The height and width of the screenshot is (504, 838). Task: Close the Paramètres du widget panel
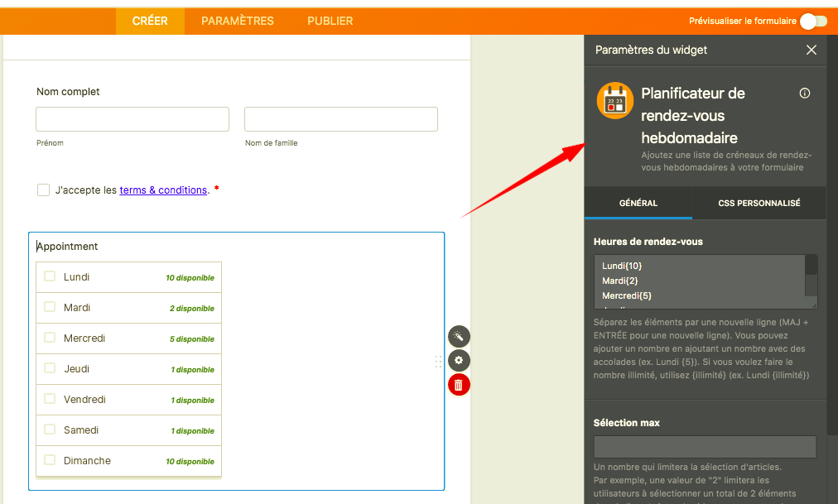812,50
